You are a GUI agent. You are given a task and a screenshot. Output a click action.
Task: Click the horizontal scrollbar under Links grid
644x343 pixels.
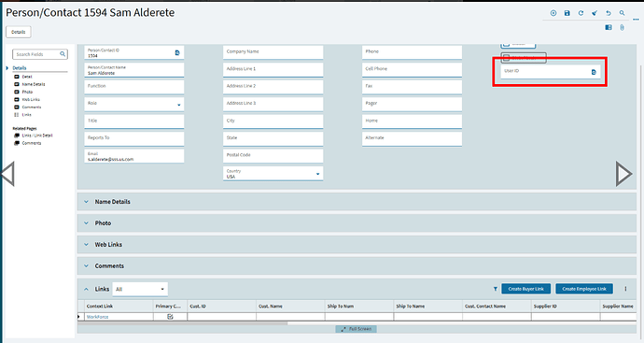(183, 323)
